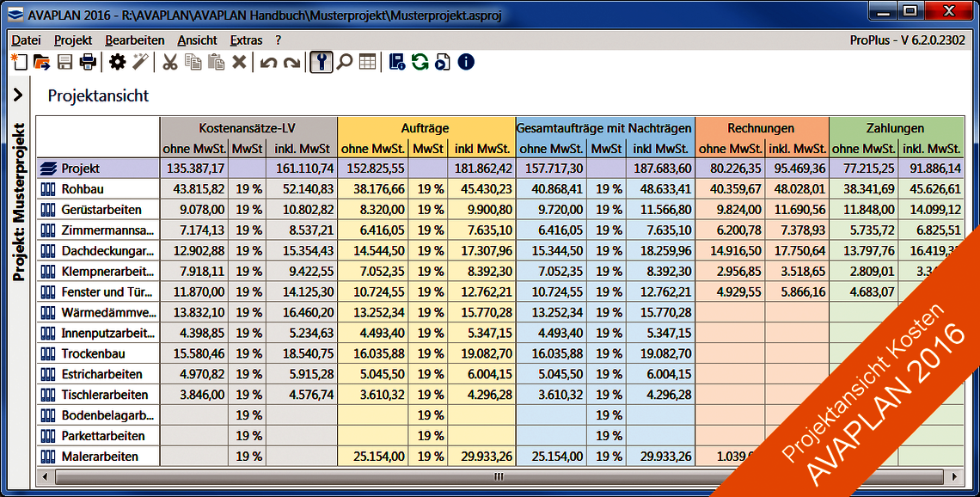Viewport: 980px width, 497px height.
Task: Select the vertical Projekt: Musterprojekt tab
Action: [x=20, y=201]
